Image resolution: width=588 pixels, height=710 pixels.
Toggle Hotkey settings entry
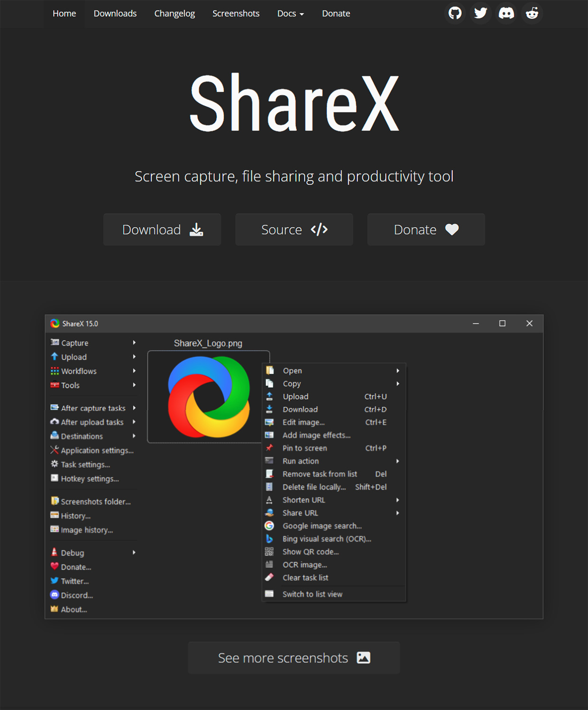click(90, 478)
